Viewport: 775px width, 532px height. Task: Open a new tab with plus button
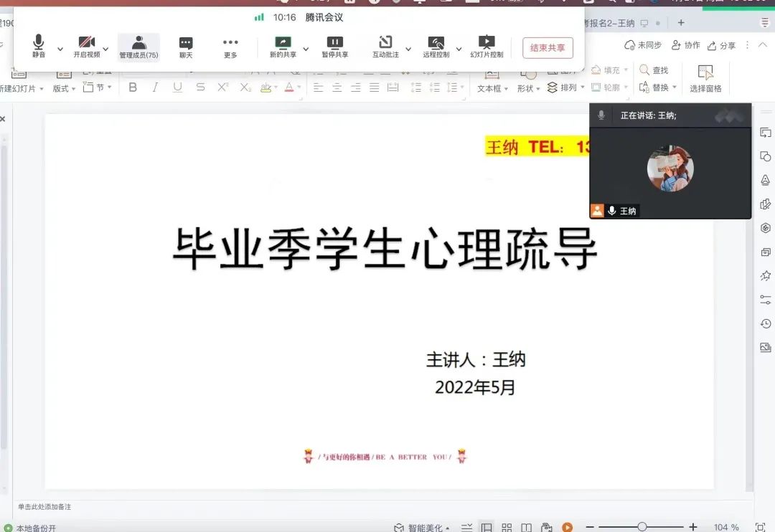coord(681,23)
